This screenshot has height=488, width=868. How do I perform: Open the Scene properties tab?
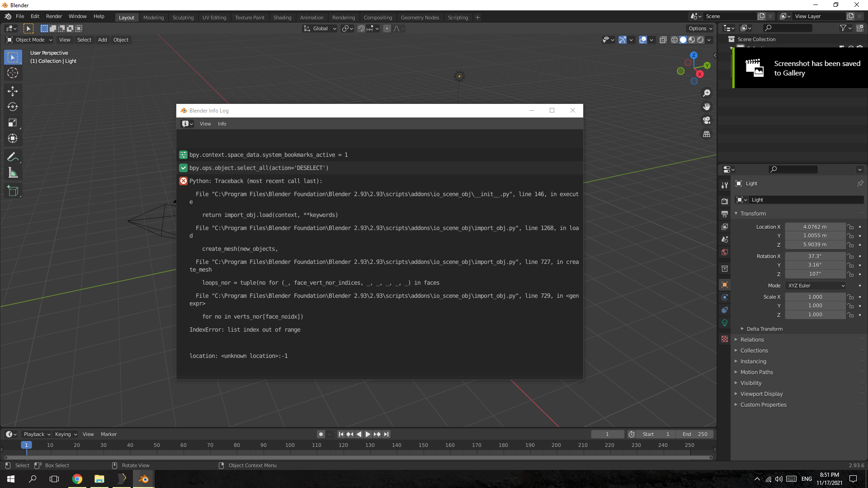click(x=725, y=239)
